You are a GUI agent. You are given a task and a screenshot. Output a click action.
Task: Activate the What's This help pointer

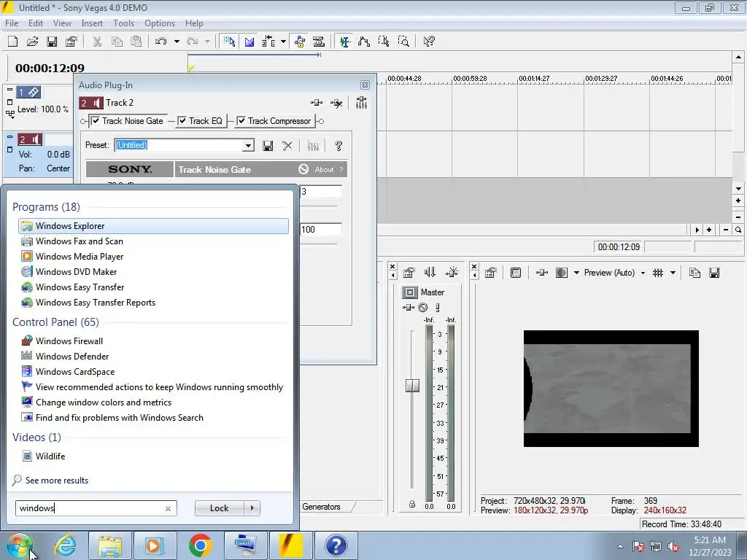(x=429, y=42)
